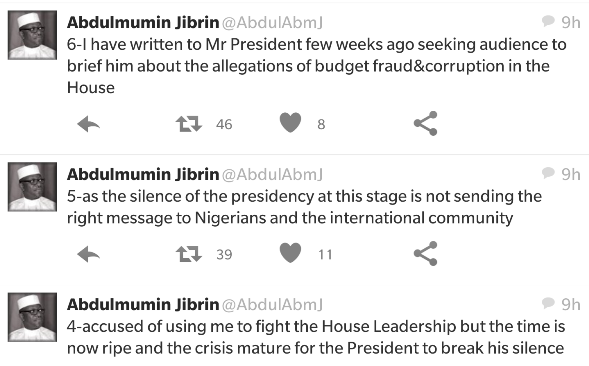
Task: Open profile picture on tweet numbered 4
Action: click(x=32, y=317)
